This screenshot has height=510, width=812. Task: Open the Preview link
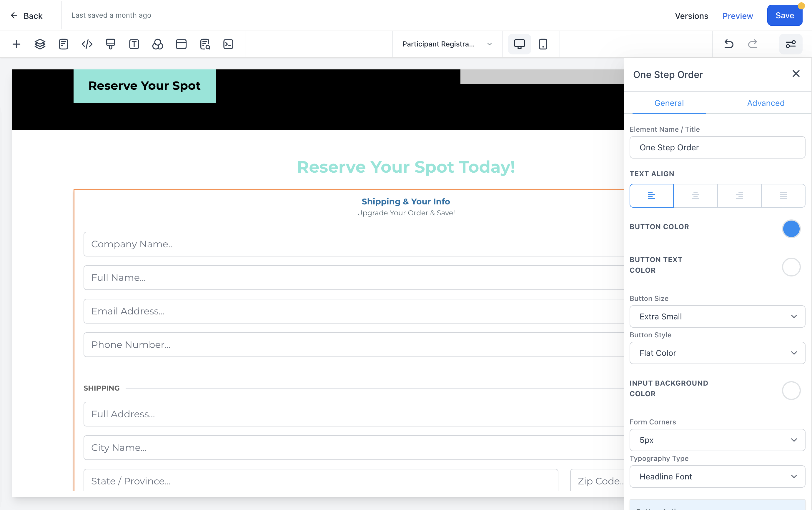click(x=738, y=16)
